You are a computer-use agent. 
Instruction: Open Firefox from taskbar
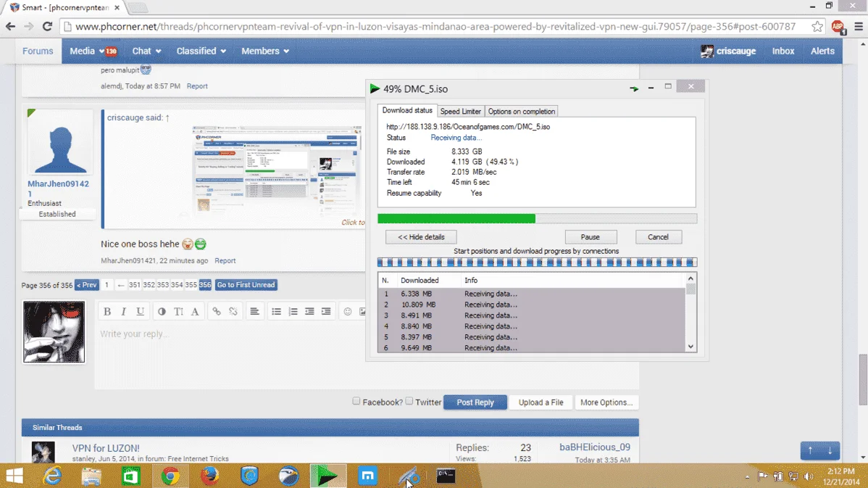210,476
